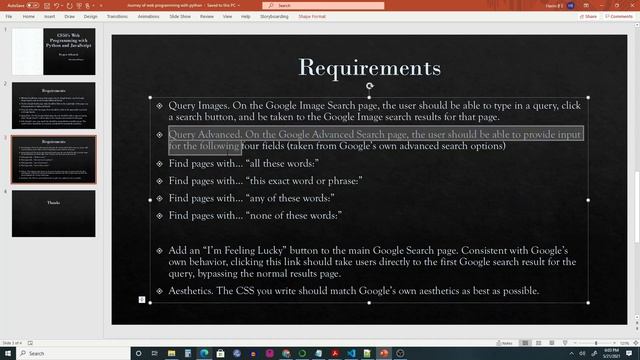Switch to the Review ribbon tab
This screenshot has width=640, height=360.
[207, 17]
